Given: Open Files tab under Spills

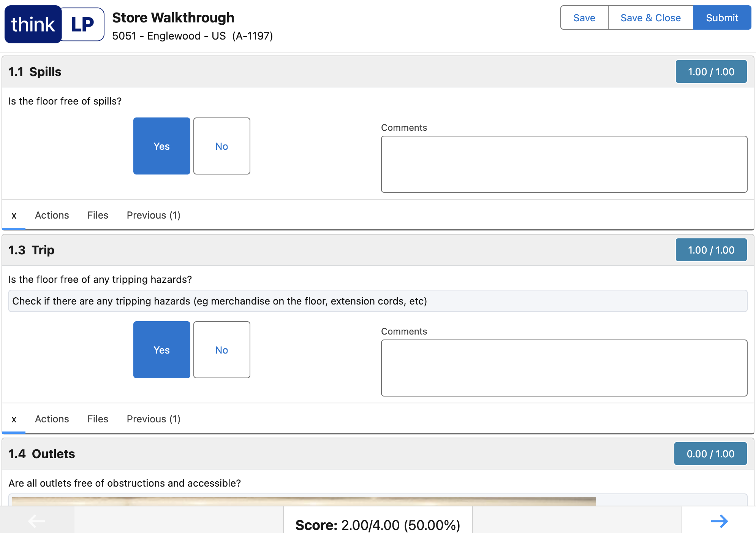Looking at the screenshot, I should click(98, 215).
